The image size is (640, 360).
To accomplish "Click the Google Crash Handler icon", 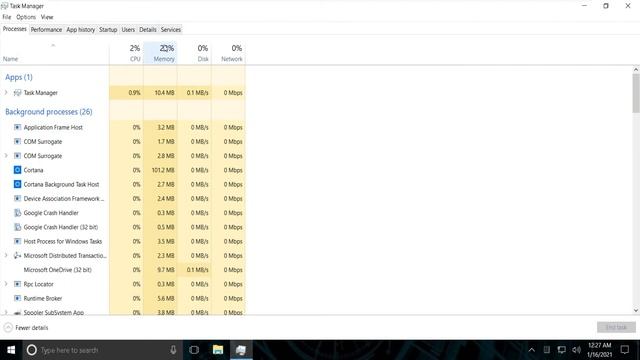I will click(x=17, y=213).
